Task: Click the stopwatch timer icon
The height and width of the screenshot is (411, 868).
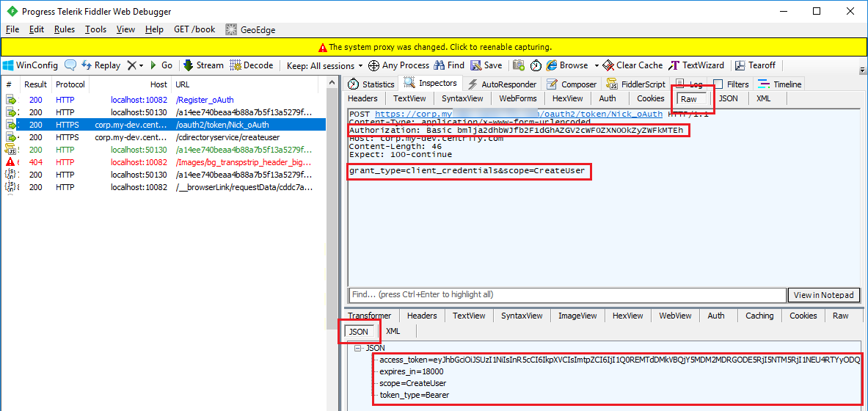Action: click(x=536, y=65)
